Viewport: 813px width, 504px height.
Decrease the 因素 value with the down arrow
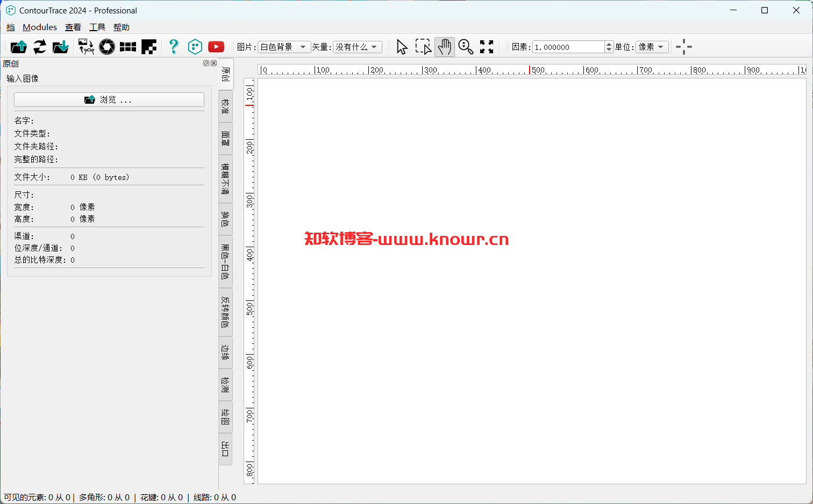point(609,50)
